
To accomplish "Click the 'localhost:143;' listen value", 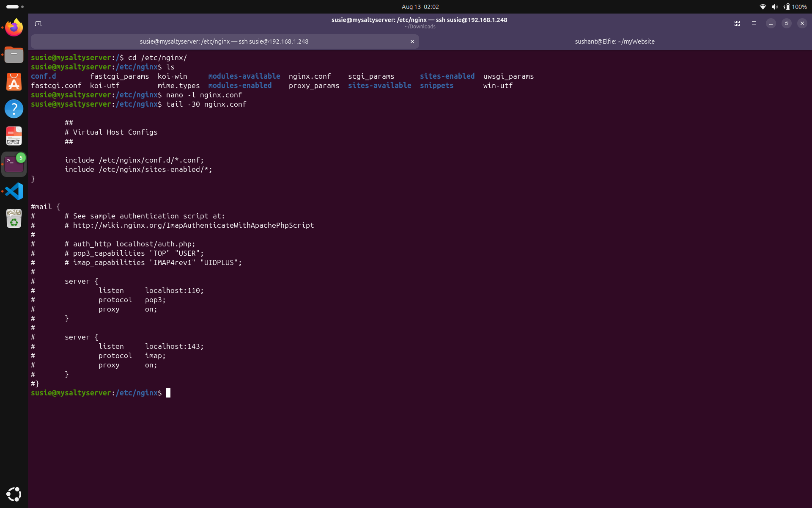I will [174, 346].
